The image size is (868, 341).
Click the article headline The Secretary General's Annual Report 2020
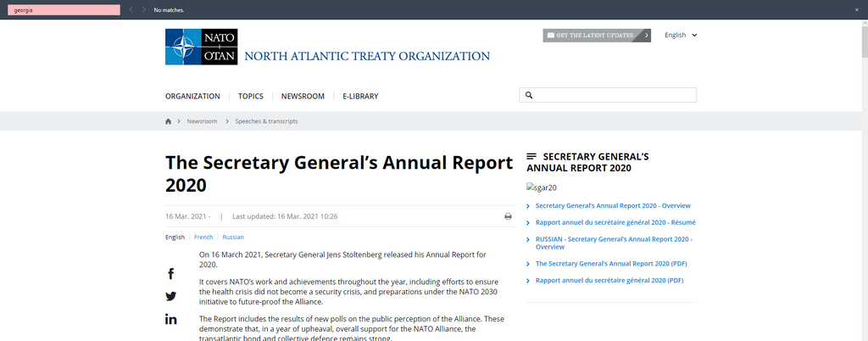click(339, 174)
